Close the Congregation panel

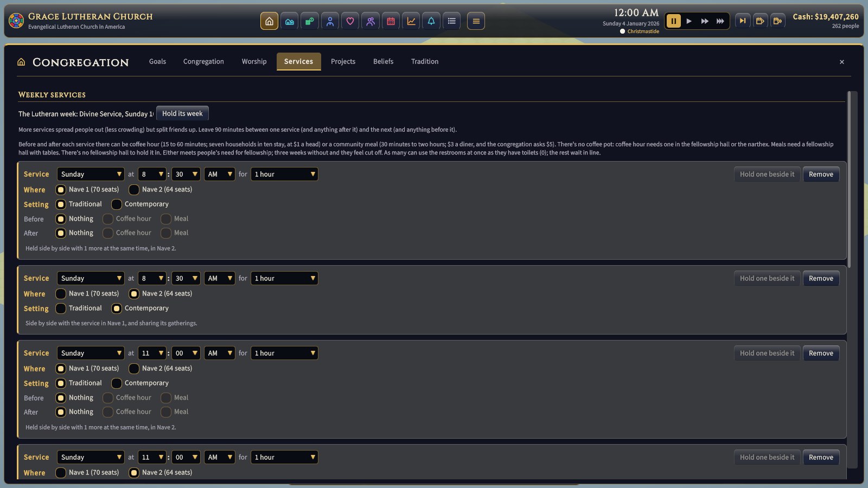[x=842, y=62]
